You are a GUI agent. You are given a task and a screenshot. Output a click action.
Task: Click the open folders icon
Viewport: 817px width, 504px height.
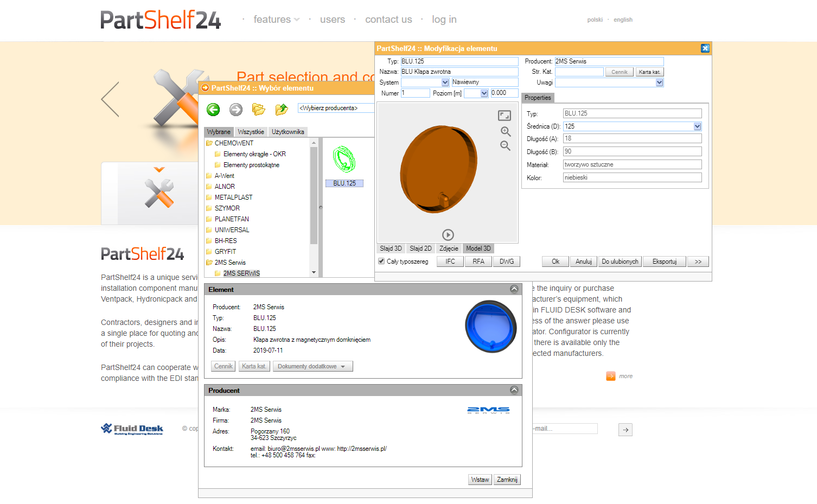(x=259, y=110)
